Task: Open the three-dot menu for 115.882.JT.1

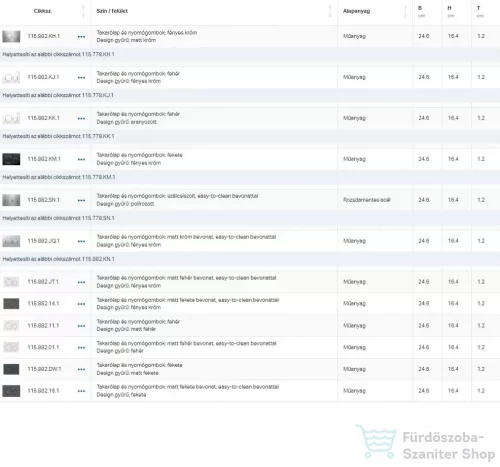Action: click(x=81, y=282)
